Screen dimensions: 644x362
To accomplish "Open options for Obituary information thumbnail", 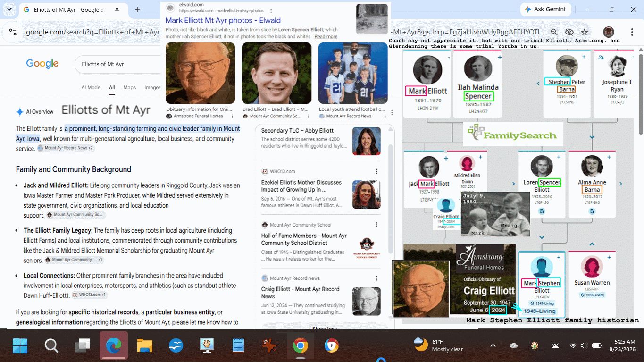I will [233, 116].
